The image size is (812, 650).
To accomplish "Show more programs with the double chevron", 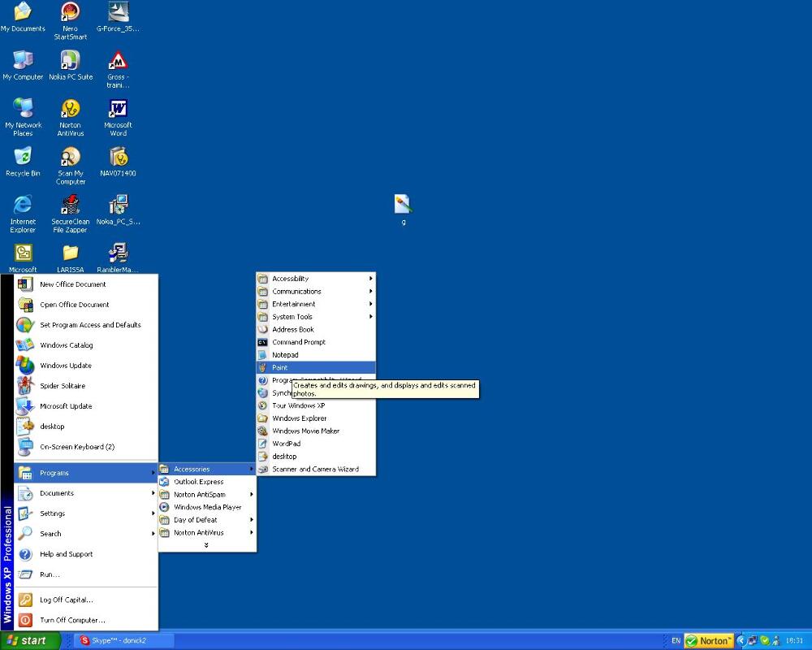I will point(206,545).
